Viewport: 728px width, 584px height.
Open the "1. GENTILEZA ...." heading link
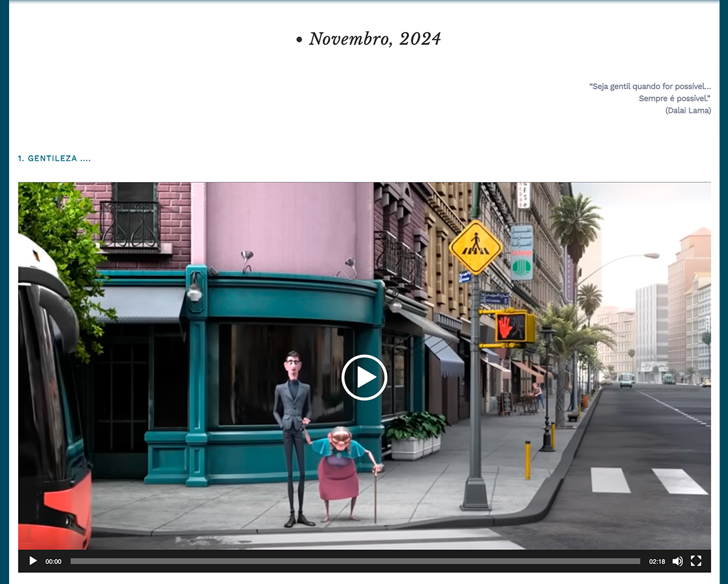(x=55, y=158)
